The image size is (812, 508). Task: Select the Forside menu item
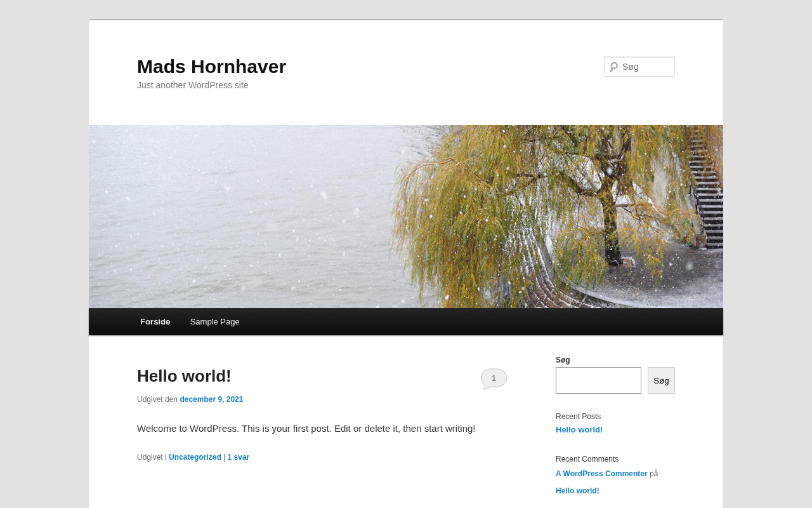tap(155, 322)
